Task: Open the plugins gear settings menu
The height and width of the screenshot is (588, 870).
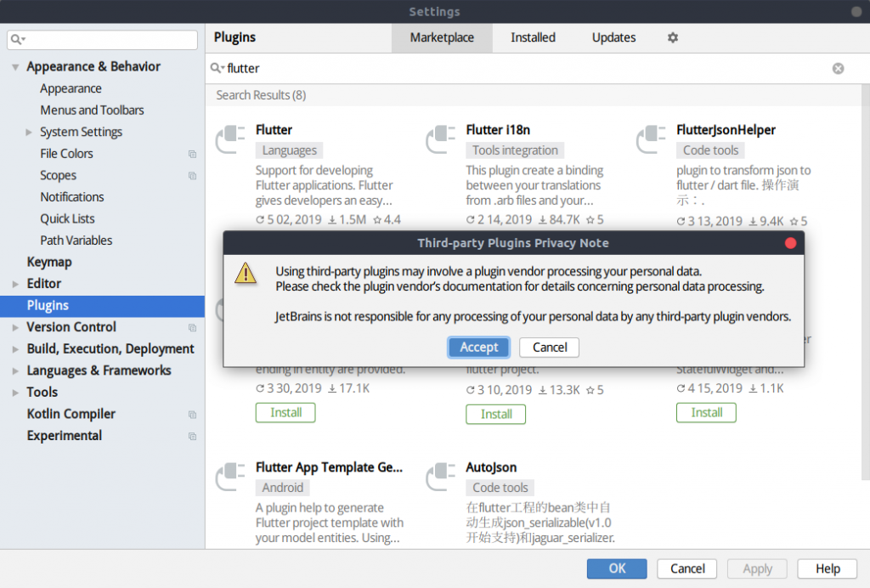Action: click(x=673, y=37)
